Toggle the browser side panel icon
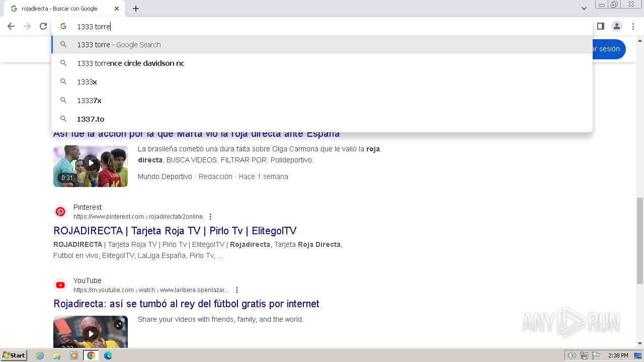 pyautogui.click(x=600, y=26)
